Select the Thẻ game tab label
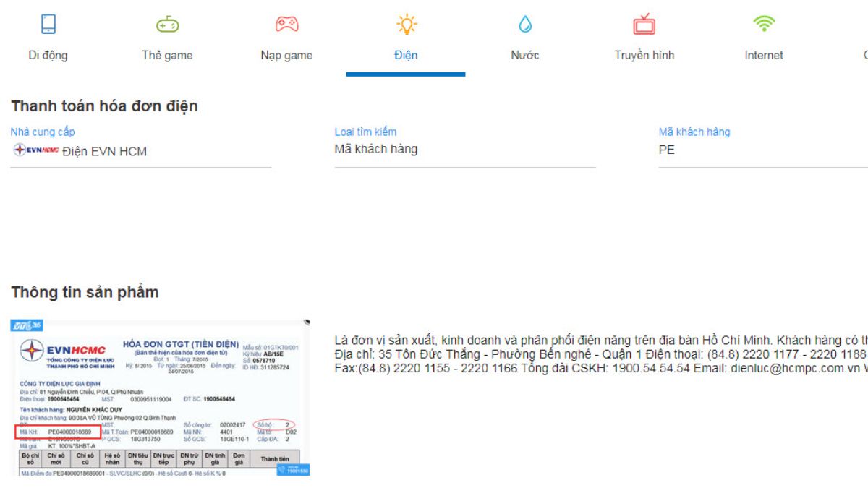 pyautogui.click(x=167, y=55)
